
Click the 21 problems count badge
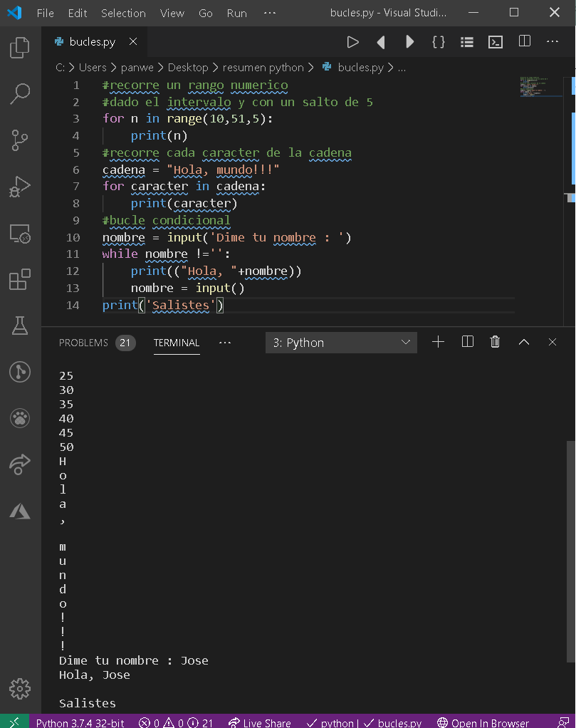pos(125,343)
